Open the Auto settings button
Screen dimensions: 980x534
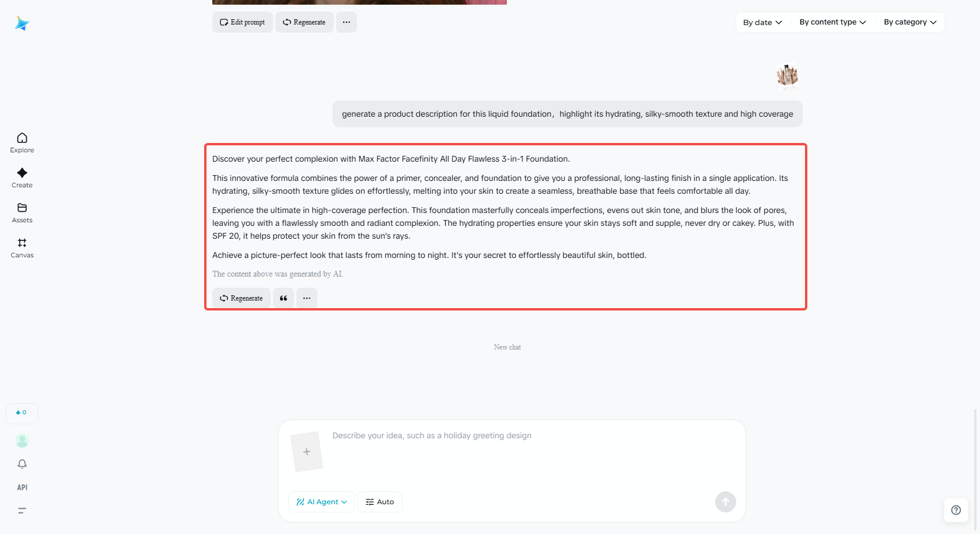tap(380, 502)
